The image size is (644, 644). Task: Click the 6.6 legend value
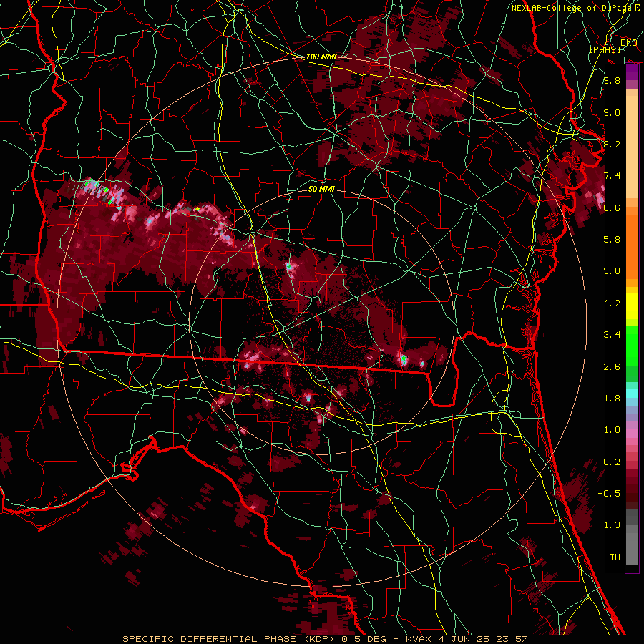[x=612, y=208]
